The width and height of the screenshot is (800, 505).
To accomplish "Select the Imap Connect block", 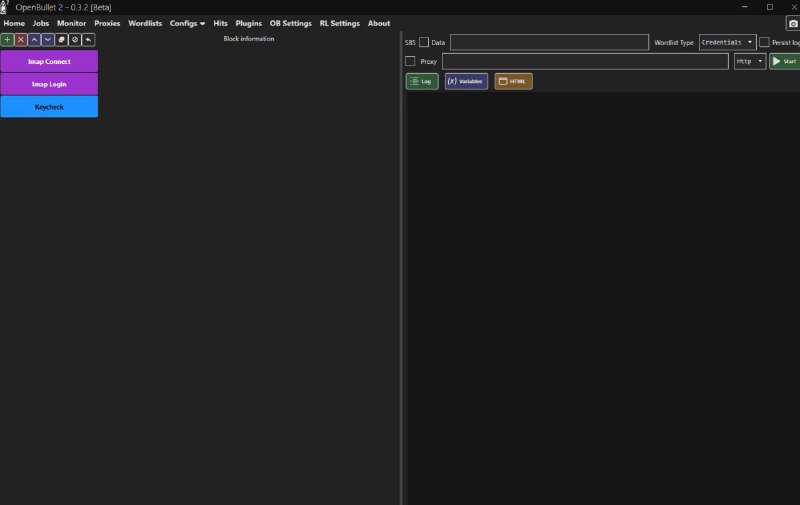I will click(x=49, y=61).
